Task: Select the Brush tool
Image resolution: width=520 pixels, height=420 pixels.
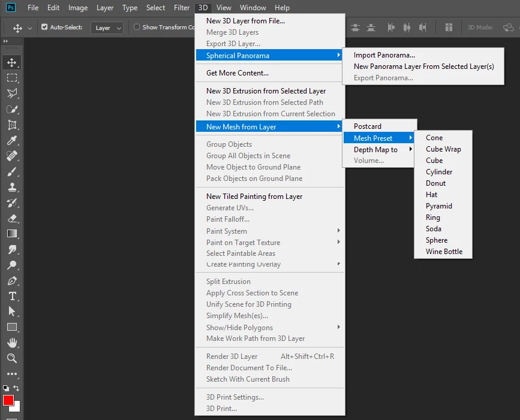Action: pyautogui.click(x=12, y=171)
